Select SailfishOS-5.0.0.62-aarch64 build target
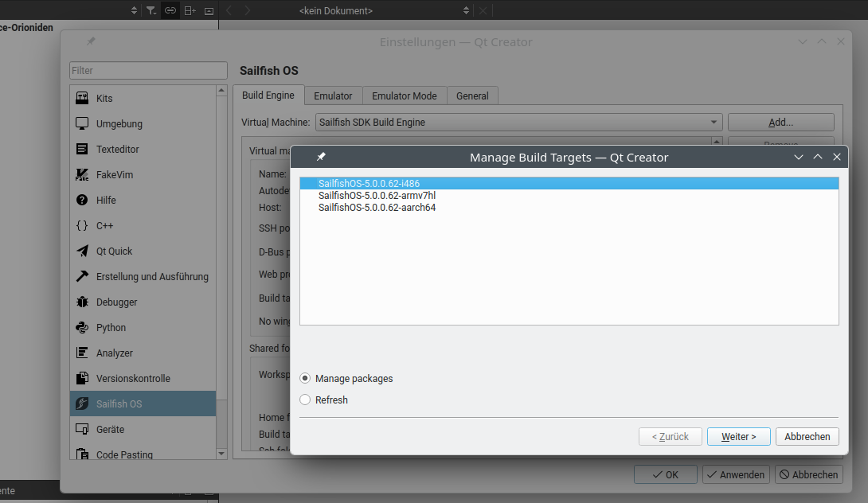 point(377,208)
